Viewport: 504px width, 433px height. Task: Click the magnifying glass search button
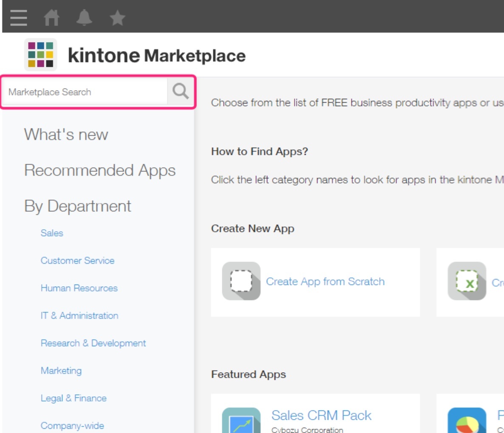point(181,91)
